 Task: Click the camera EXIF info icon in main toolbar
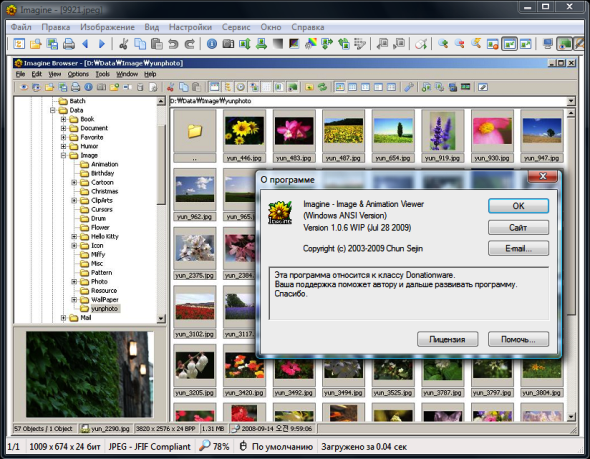[228, 44]
